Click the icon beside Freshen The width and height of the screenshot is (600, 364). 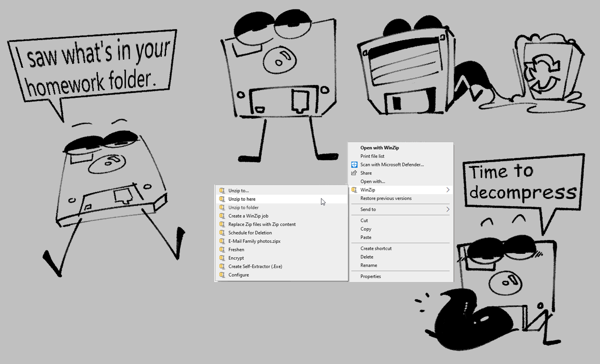pyautogui.click(x=222, y=250)
